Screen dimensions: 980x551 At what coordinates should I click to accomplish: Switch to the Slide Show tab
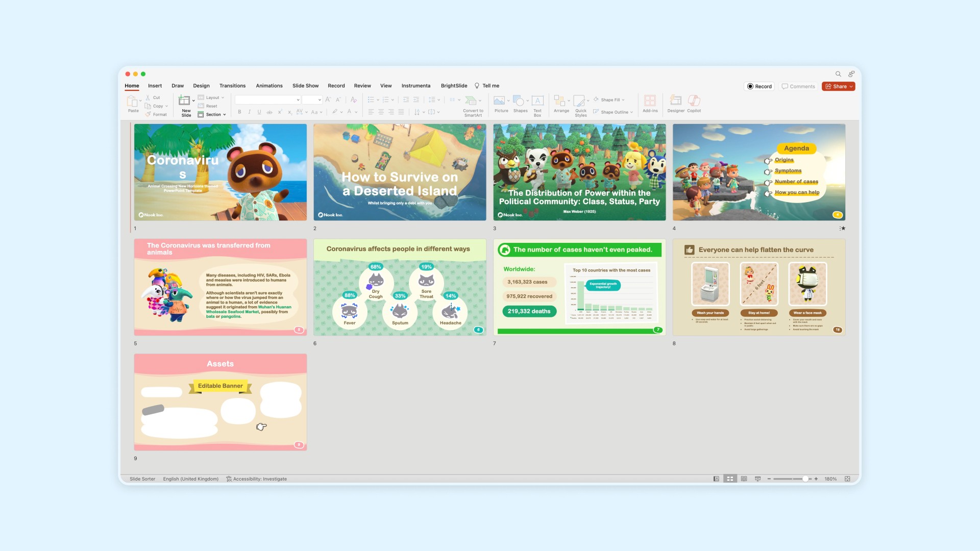click(305, 86)
